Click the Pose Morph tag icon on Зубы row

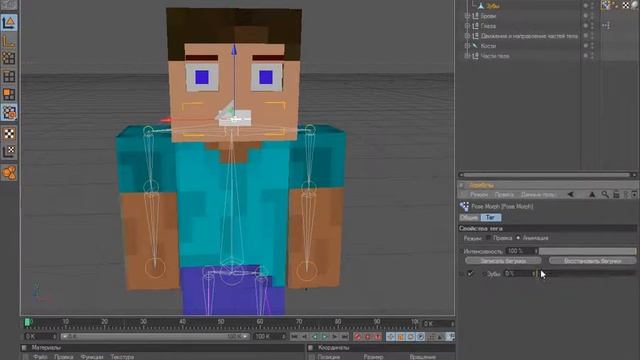pyautogui.click(x=606, y=5)
